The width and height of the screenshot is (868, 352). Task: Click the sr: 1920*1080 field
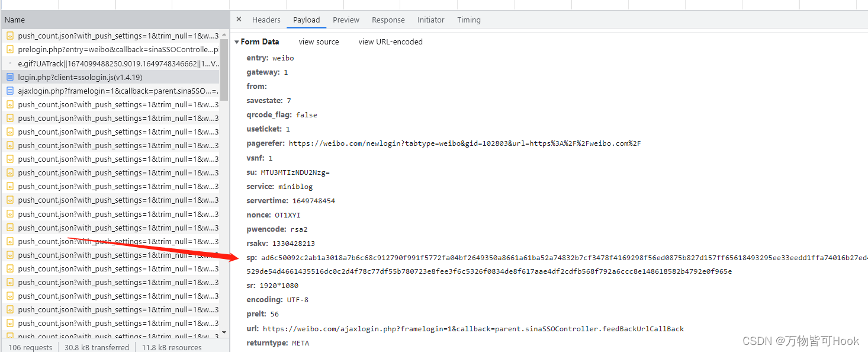coord(272,286)
